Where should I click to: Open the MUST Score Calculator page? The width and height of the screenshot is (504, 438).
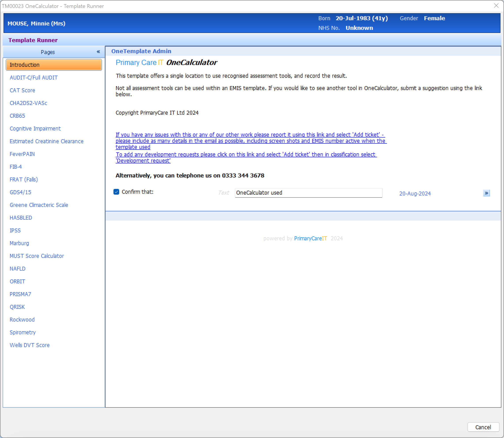[37, 256]
